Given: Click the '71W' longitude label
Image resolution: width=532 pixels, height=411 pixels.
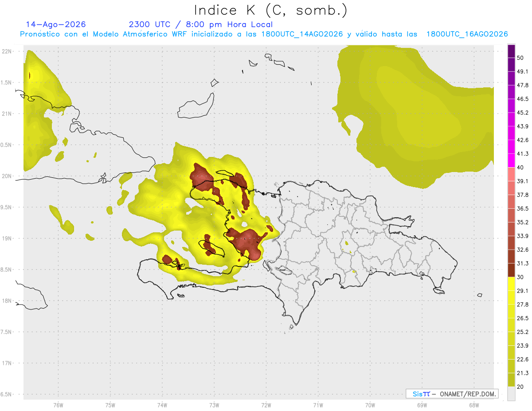Looking at the screenshot, I should 318,405.
